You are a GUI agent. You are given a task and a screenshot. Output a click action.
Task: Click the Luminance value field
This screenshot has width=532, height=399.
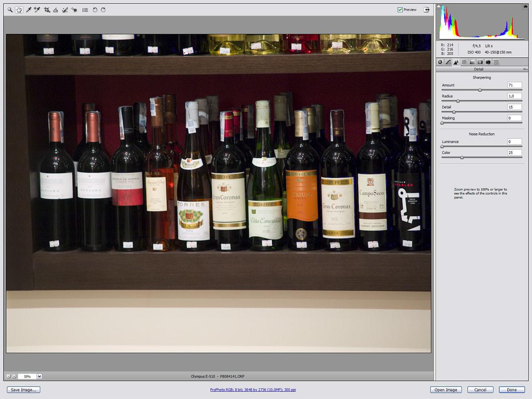point(515,141)
